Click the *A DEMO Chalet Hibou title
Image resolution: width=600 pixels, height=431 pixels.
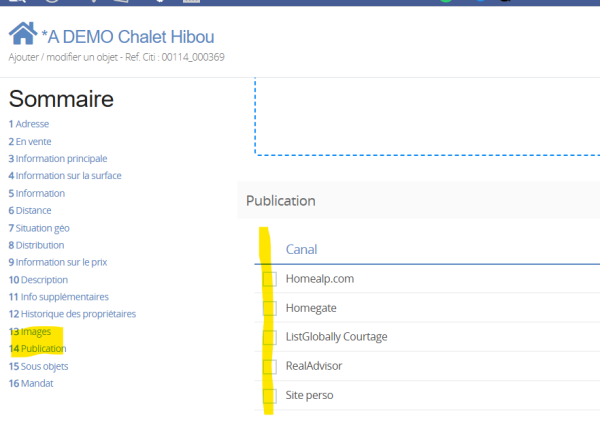click(128, 37)
